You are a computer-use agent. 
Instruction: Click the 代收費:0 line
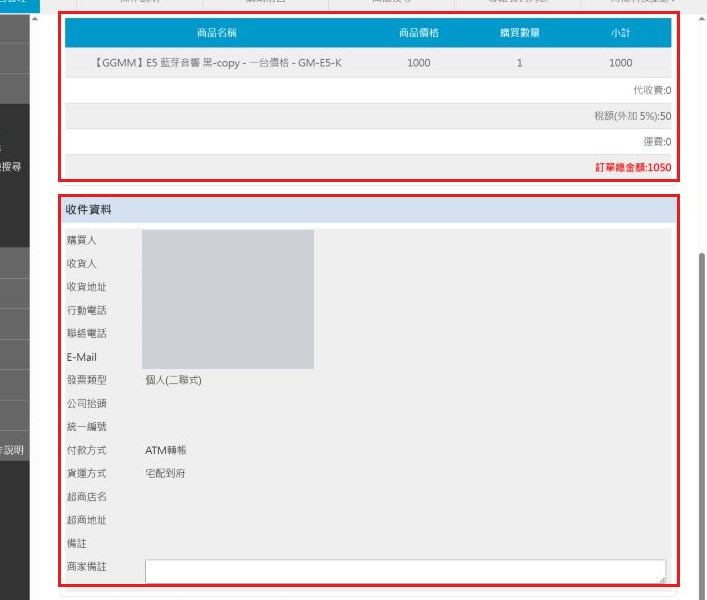point(652,90)
